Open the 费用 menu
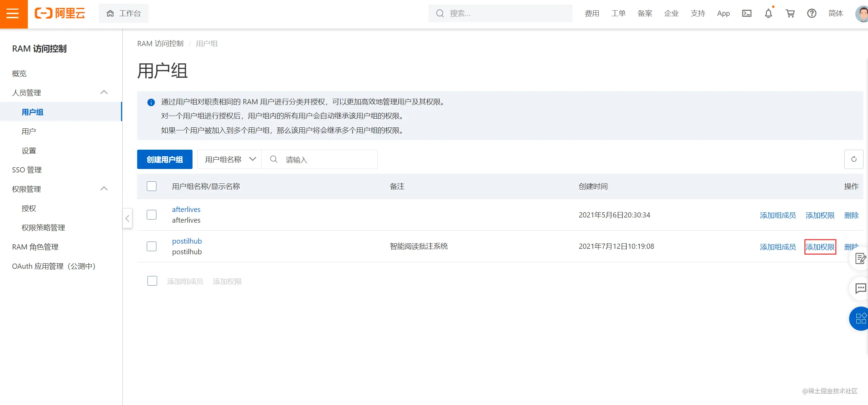 592,13
